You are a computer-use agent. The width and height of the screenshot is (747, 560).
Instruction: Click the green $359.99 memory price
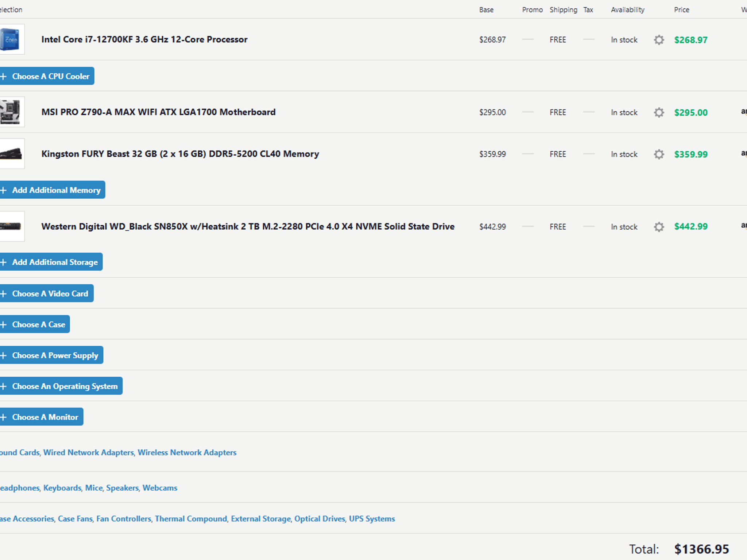pyautogui.click(x=691, y=154)
